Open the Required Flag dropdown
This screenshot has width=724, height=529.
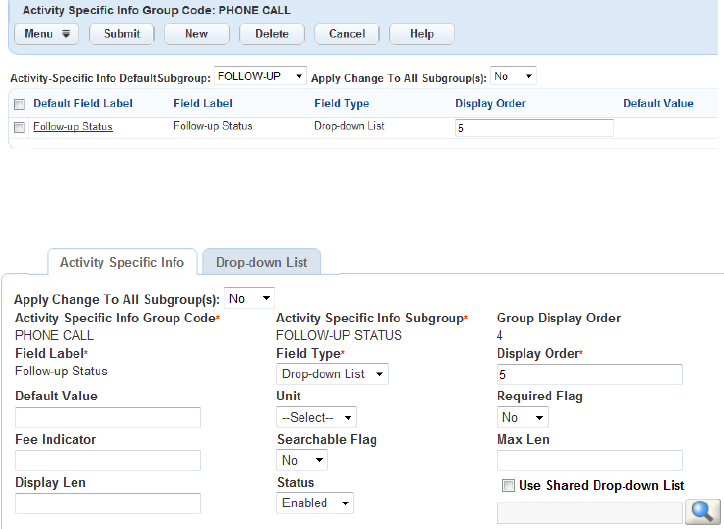coord(523,417)
